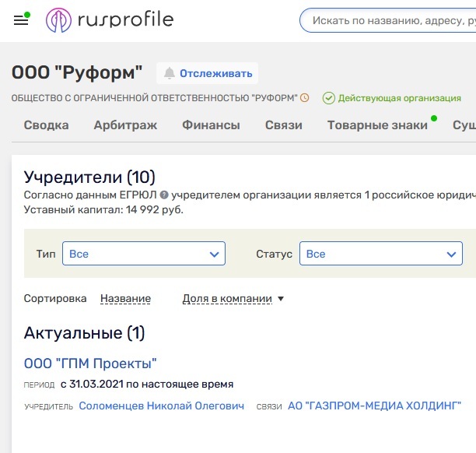Switch to the Финансы tab
Viewport: 476px width, 453px height.
tap(211, 125)
